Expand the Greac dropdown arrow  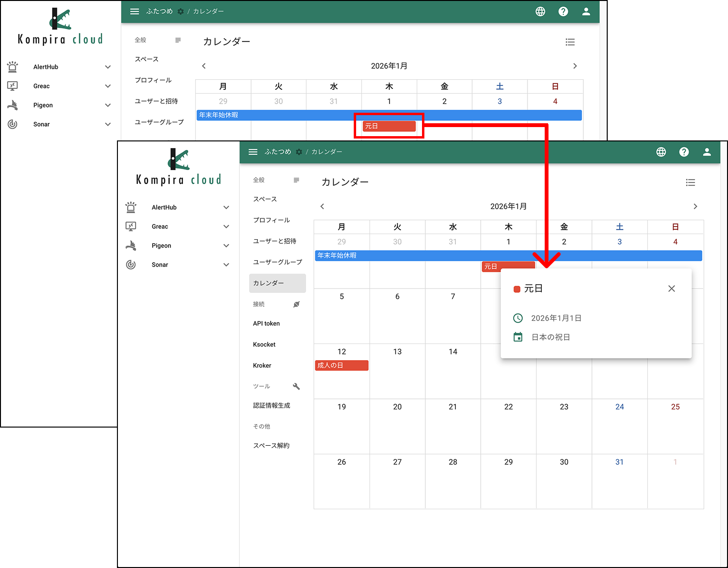coord(226,226)
